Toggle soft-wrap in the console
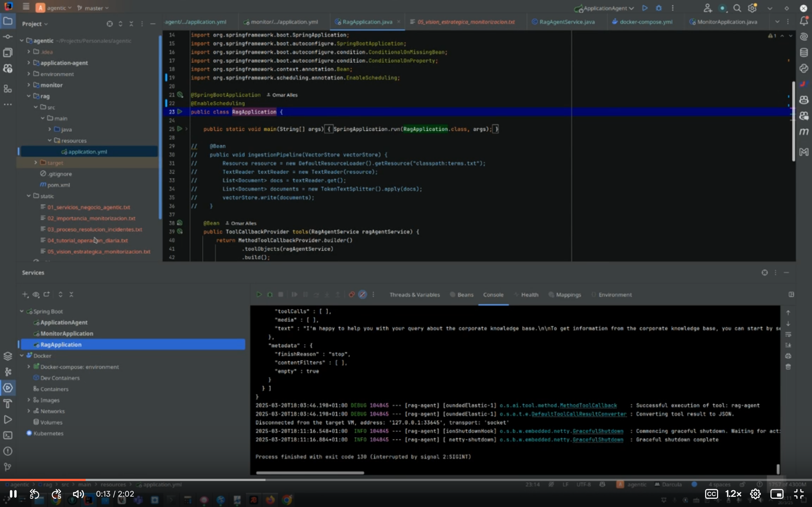The height and width of the screenshot is (507, 812). coord(788,335)
